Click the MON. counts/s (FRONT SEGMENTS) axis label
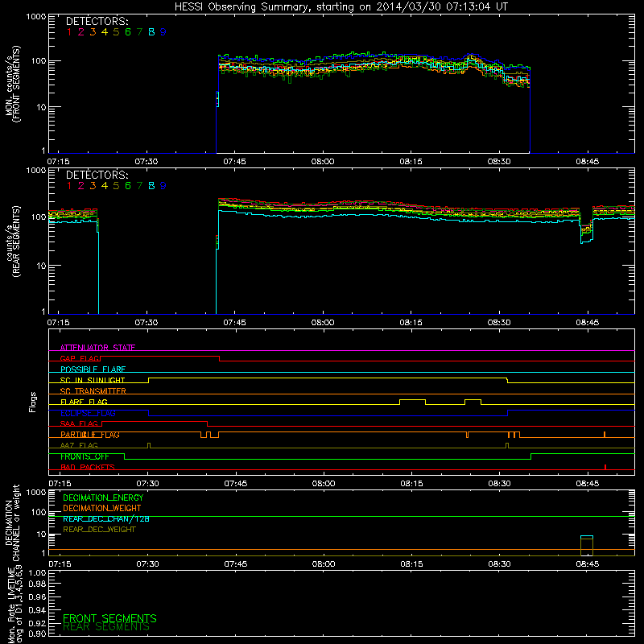 [x=12, y=84]
